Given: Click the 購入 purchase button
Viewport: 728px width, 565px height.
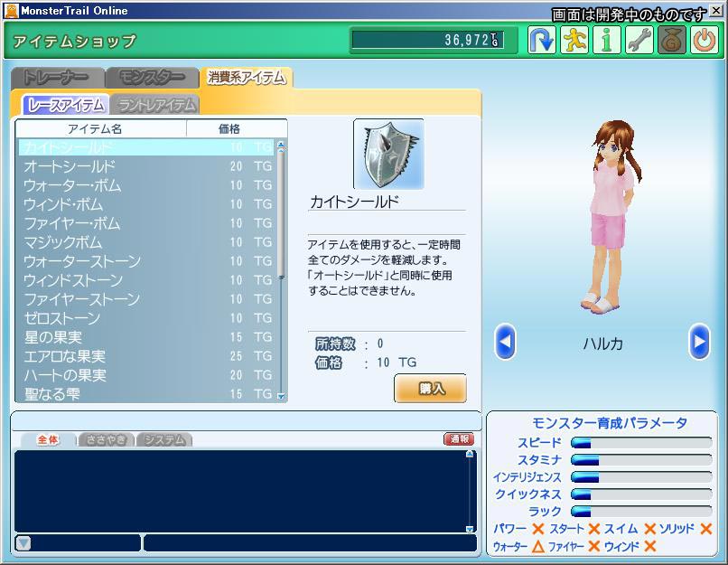Looking at the screenshot, I should [x=431, y=388].
